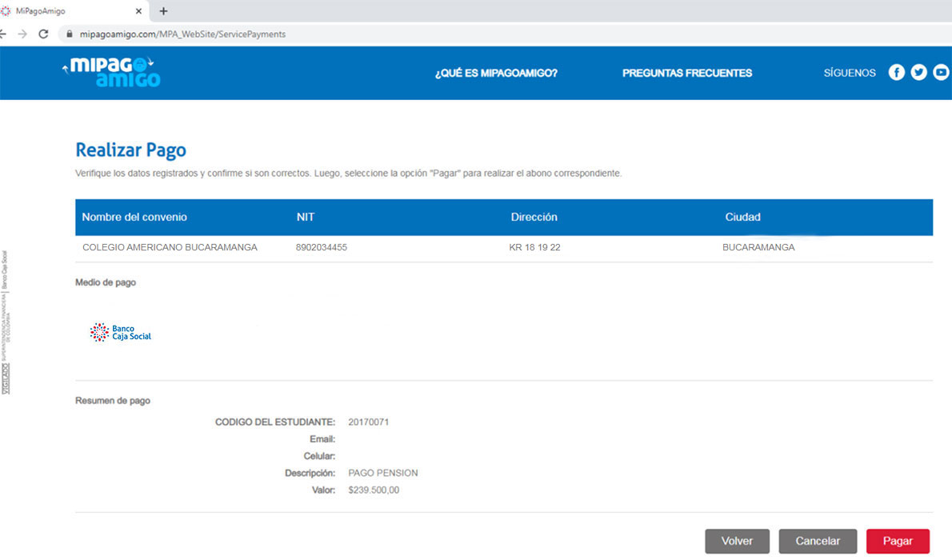Click the Nombre del convenio column header
Viewport: 952px width, 560px height.
(134, 218)
